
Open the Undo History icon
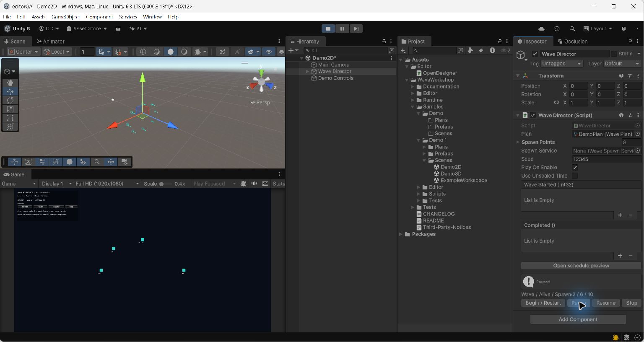(557, 28)
